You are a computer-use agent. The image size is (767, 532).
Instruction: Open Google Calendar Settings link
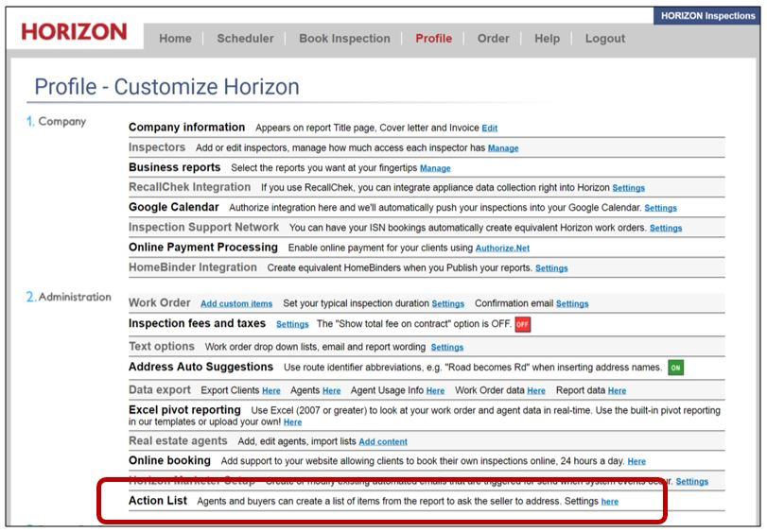[x=660, y=208]
